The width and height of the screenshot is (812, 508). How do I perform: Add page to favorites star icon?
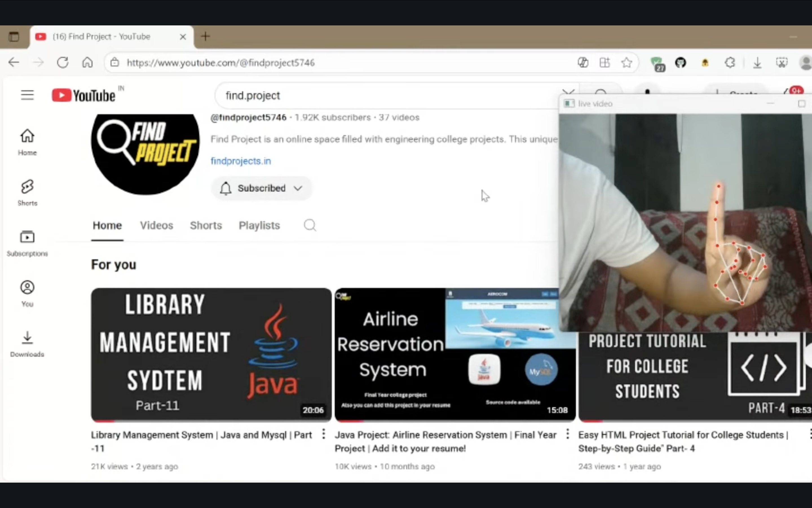(x=626, y=62)
